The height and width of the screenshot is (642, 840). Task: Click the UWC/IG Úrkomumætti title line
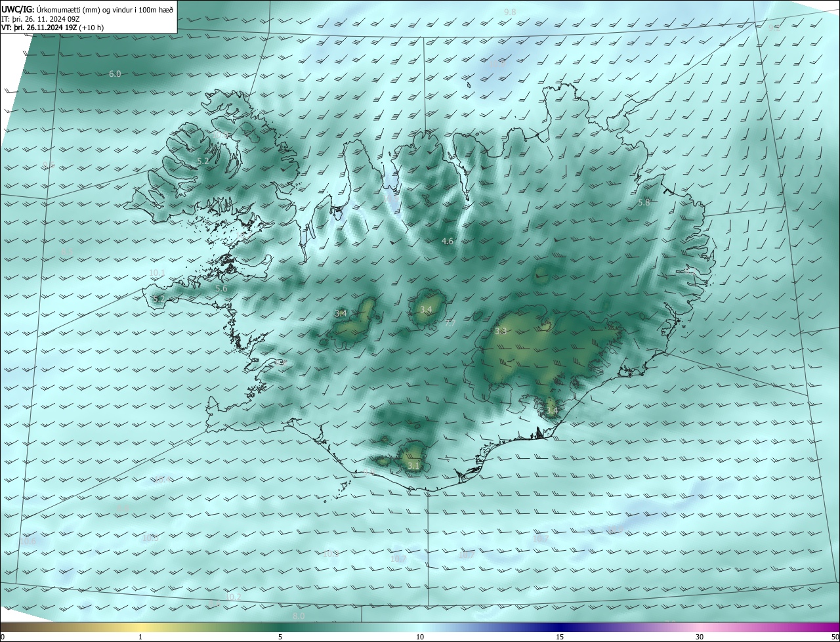(x=87, y=9)
